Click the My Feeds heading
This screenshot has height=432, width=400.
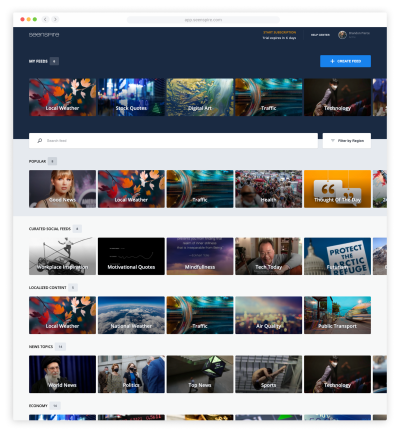pyautogui.click(x=38, y=61)
